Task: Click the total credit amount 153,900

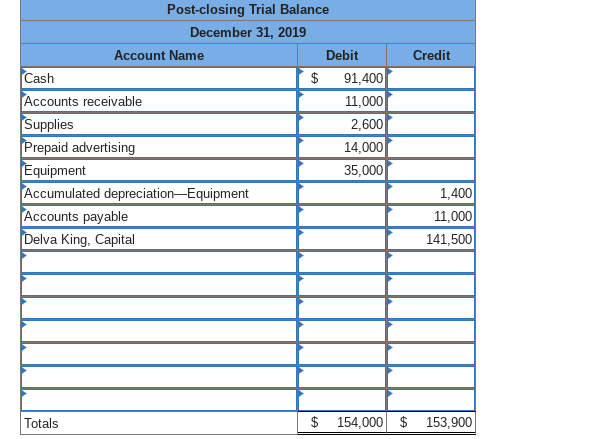Action: coord(431,423)
